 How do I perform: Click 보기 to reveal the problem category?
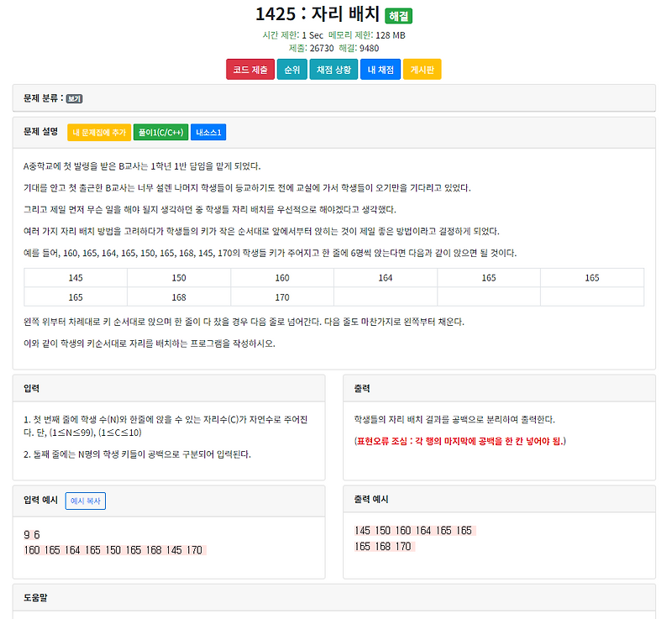point(76,97)
